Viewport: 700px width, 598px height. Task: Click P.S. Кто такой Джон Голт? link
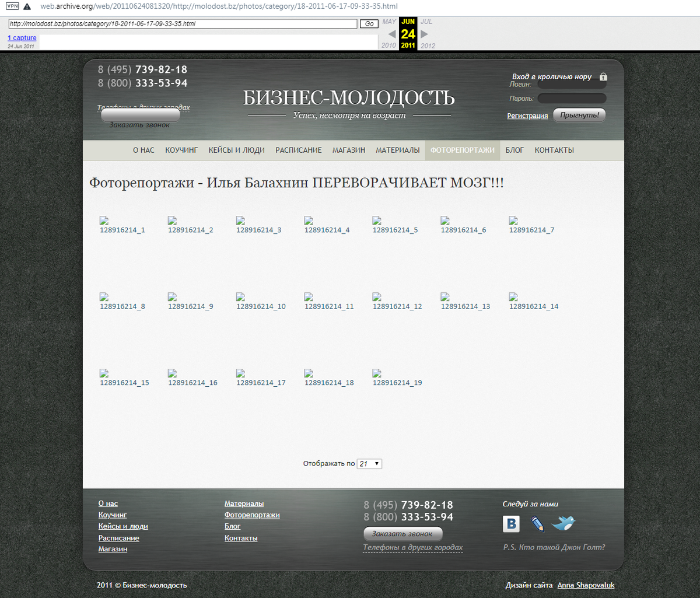(554, 547)
